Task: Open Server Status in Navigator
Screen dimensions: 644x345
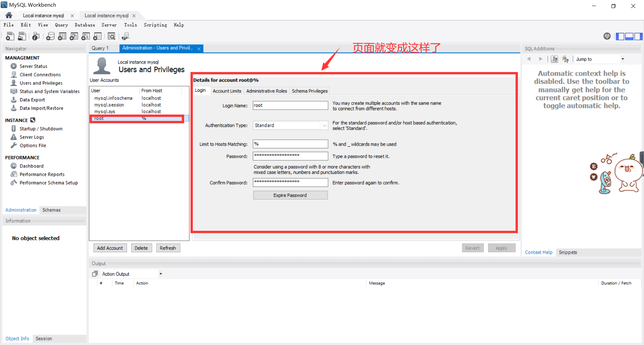Action: 33,66
